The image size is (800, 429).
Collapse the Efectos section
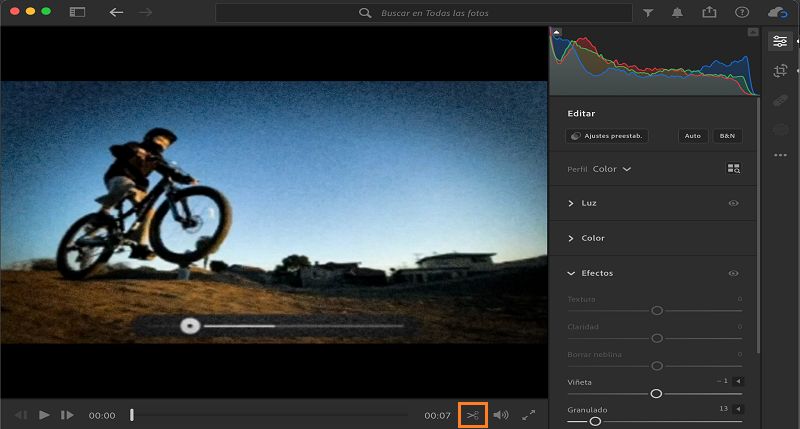pos(571,273)
